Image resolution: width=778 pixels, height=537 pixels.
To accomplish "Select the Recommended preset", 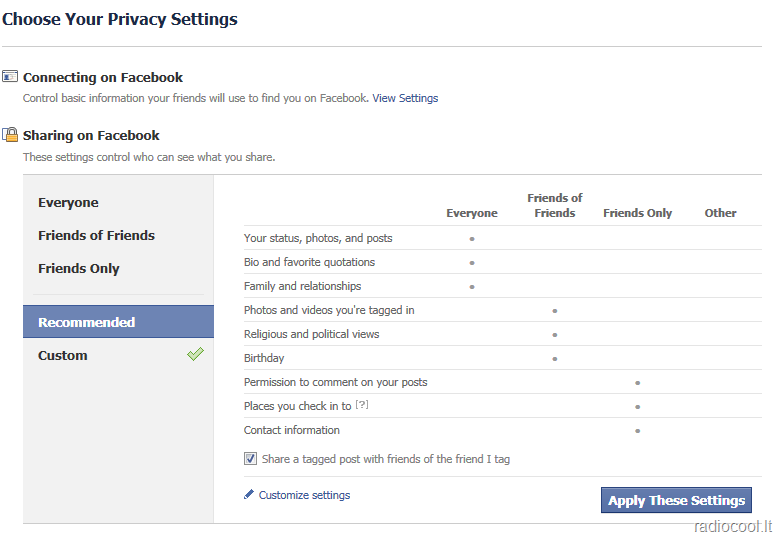I will pos(118,322).
